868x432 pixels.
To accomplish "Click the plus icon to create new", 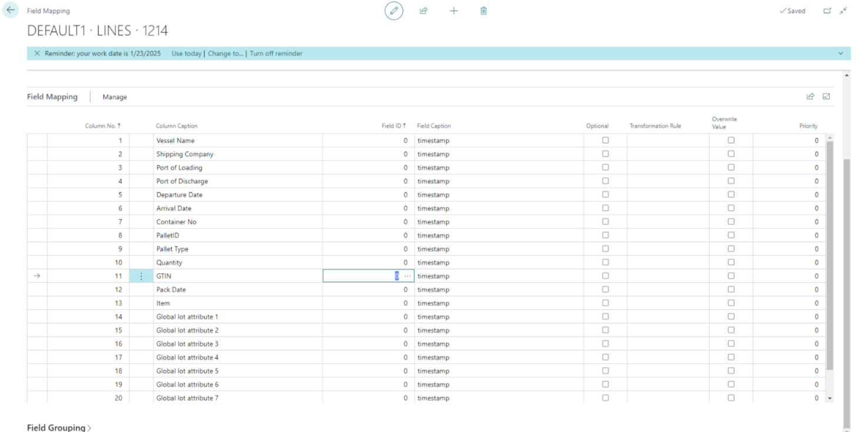I will [453, 11].
